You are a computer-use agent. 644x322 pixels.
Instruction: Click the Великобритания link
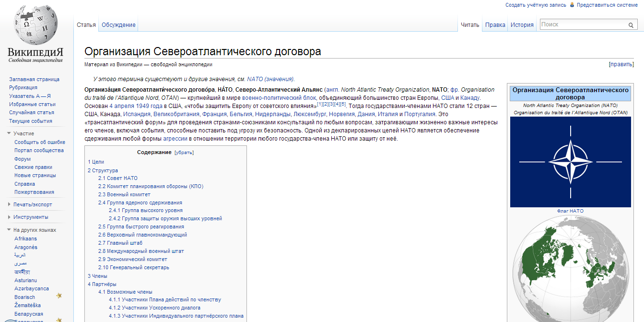click(x=176, y=114)
